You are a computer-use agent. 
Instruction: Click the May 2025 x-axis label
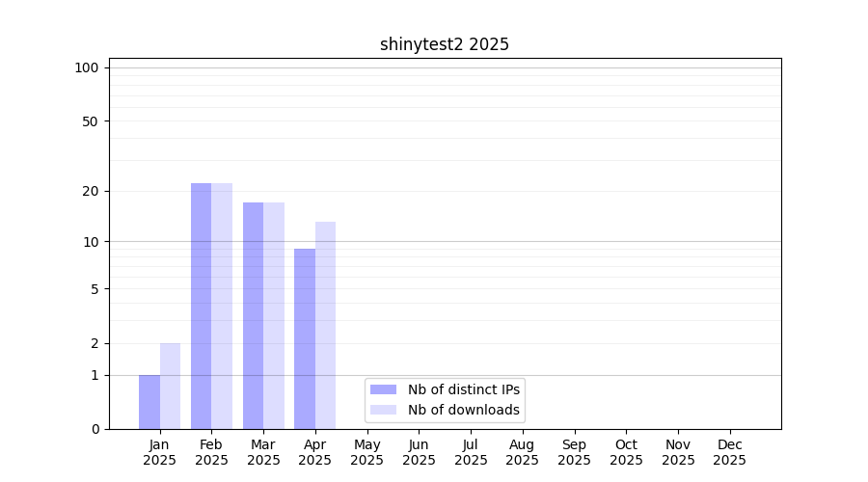point(366,452)
